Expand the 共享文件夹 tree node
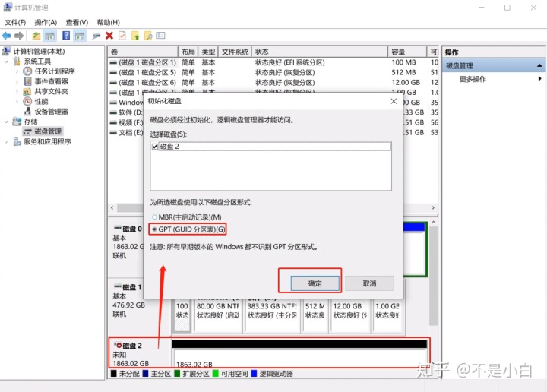 coord(17,92)
